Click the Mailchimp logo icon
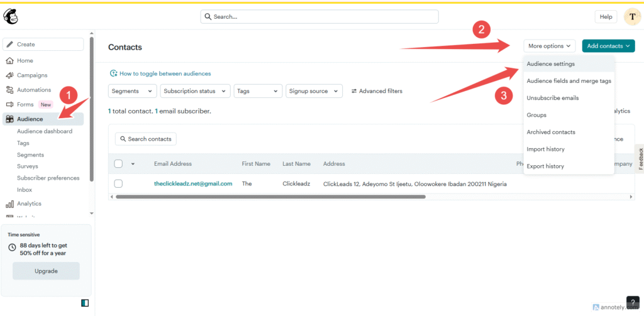 pos(11,17)
